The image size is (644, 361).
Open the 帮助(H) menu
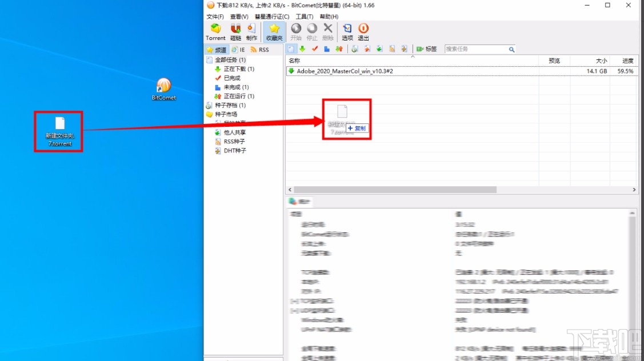click(329, 17)
